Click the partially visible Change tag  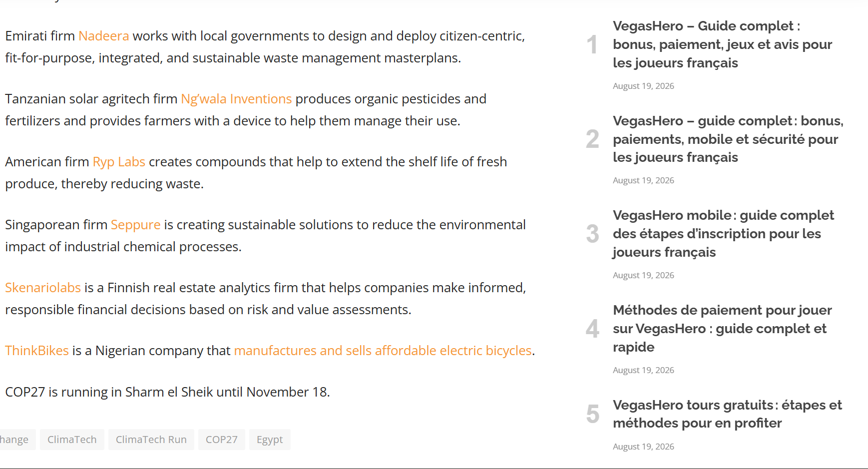pos(16,440)
